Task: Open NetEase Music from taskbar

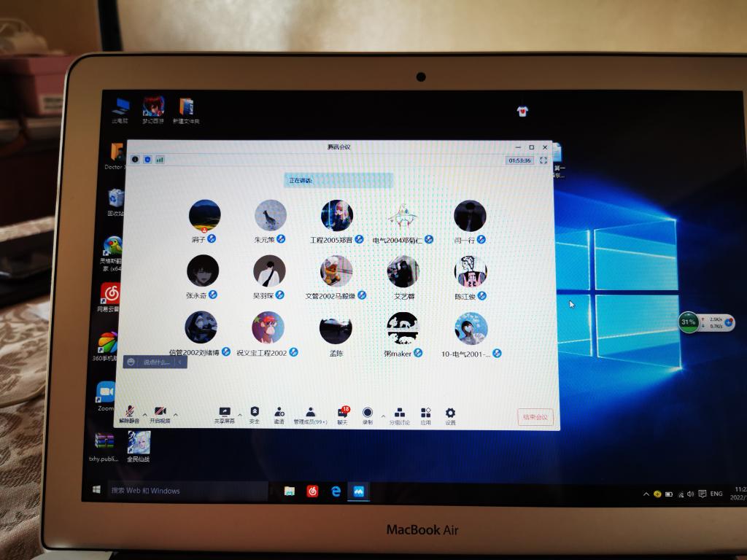Action: coord(312,491)
